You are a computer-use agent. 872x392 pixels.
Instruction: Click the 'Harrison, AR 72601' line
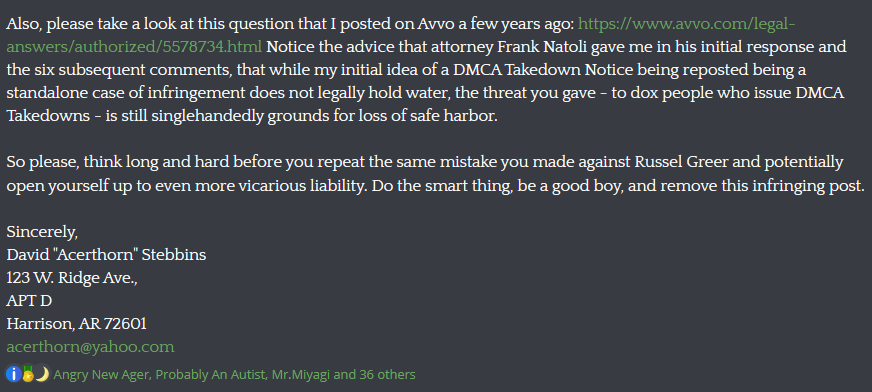pyautogui.click(x=76, y=324)
